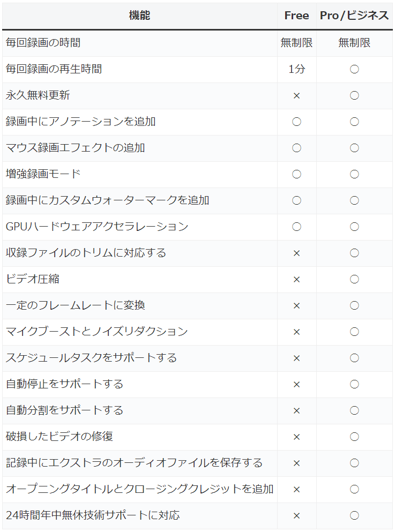Click the Free circle for マウス録画エフェクトの追加
The height and width of the screenshot is (532, 395).
[296, 148]
